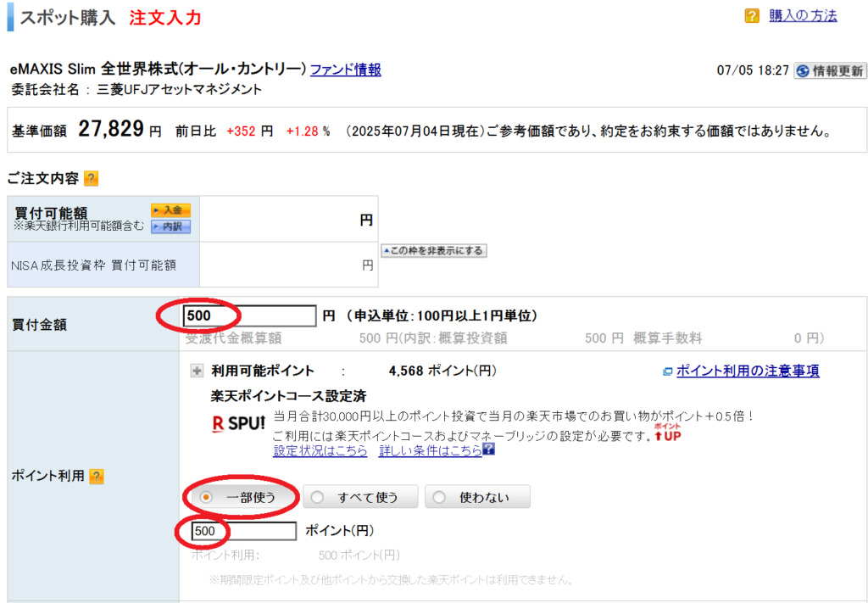868x603 pixels.
Task: Click the +1.28 % change value
Action: 308,131
